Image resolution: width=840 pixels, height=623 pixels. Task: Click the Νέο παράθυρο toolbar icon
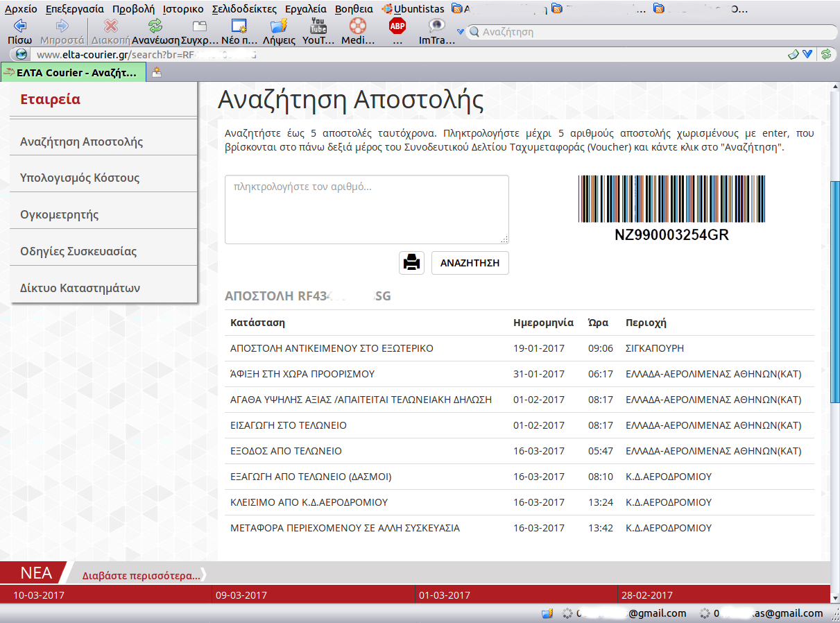[x=239, y=26]
